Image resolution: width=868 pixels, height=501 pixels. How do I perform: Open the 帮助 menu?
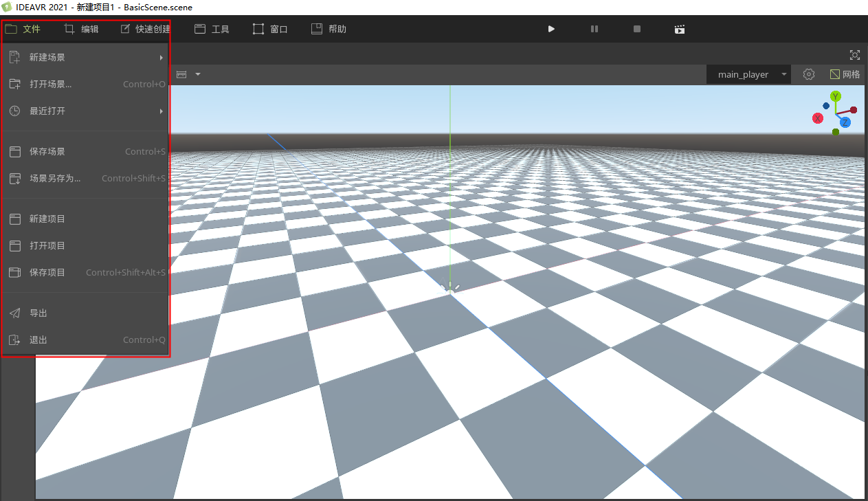pos(329,29)
